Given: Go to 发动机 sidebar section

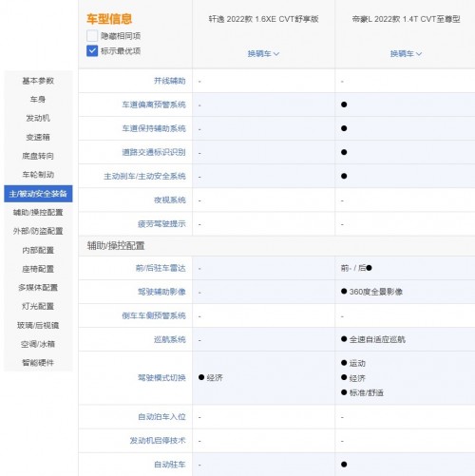Looking at the screenshot, I should (x=38, y=118).
